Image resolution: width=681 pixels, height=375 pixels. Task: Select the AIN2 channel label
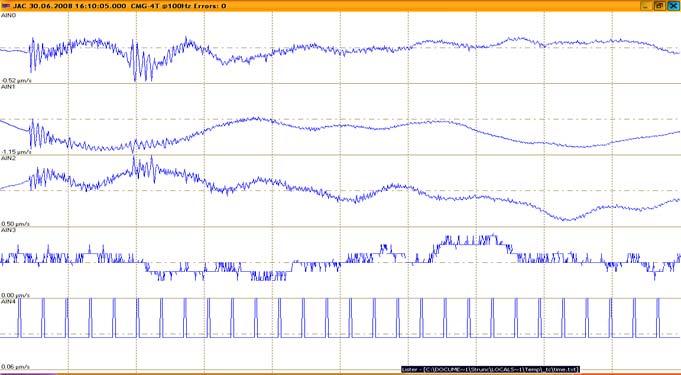point(9,159)
